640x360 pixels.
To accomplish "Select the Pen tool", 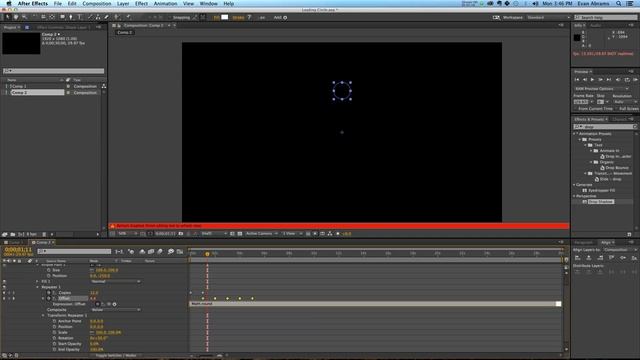I will (x=71, y=17).
